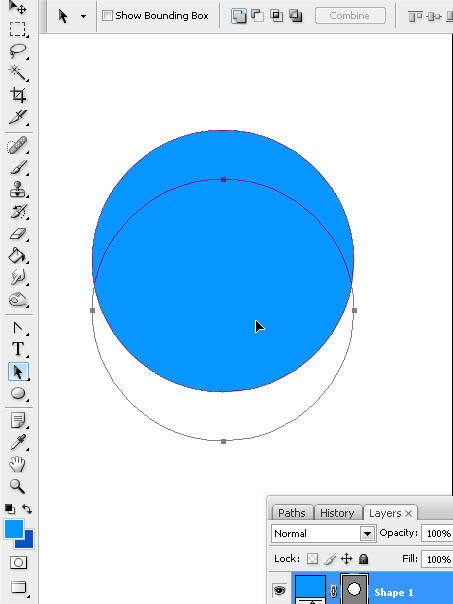The height and width of the screenshot is (604, 453).
Task: Enable Show Bounding Box checkbox
Action: tap(107, 16)
